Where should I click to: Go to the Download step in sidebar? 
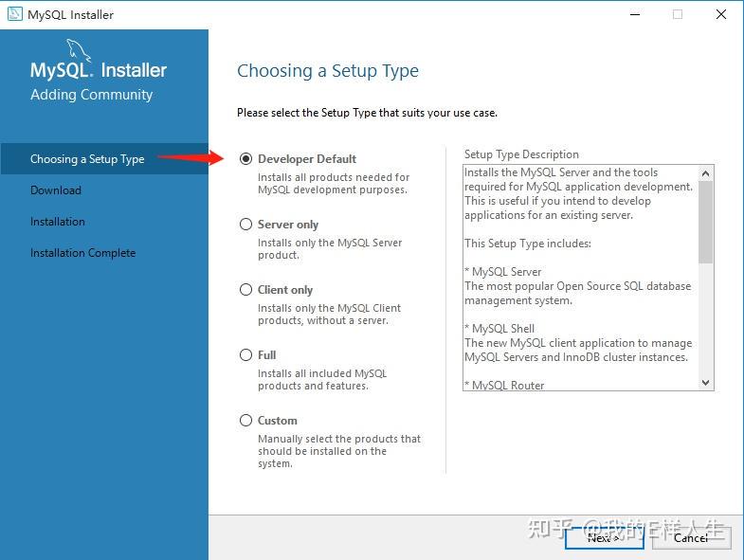pyautogui.click(x=56, y=190)
